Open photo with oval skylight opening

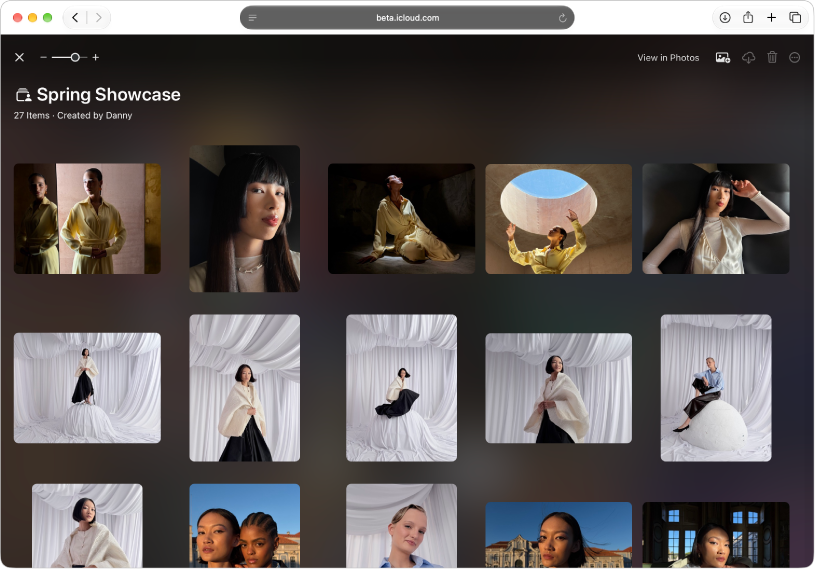(x=558, y=219)
